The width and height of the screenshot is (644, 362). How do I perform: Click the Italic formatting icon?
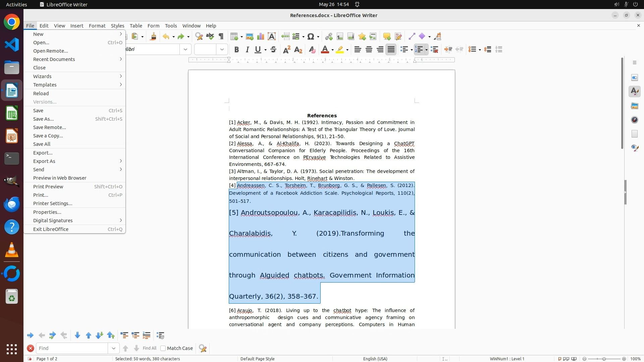click(x=248, y=50)
